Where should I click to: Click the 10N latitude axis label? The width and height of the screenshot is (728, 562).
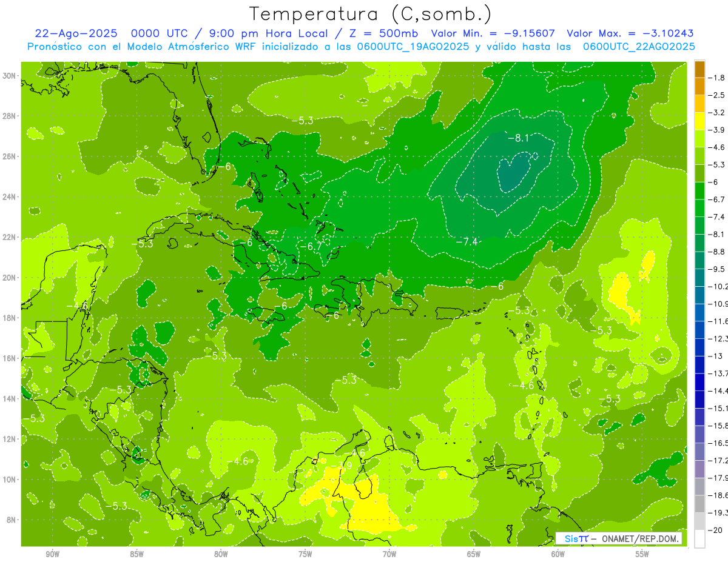click(x=9, y=479)
